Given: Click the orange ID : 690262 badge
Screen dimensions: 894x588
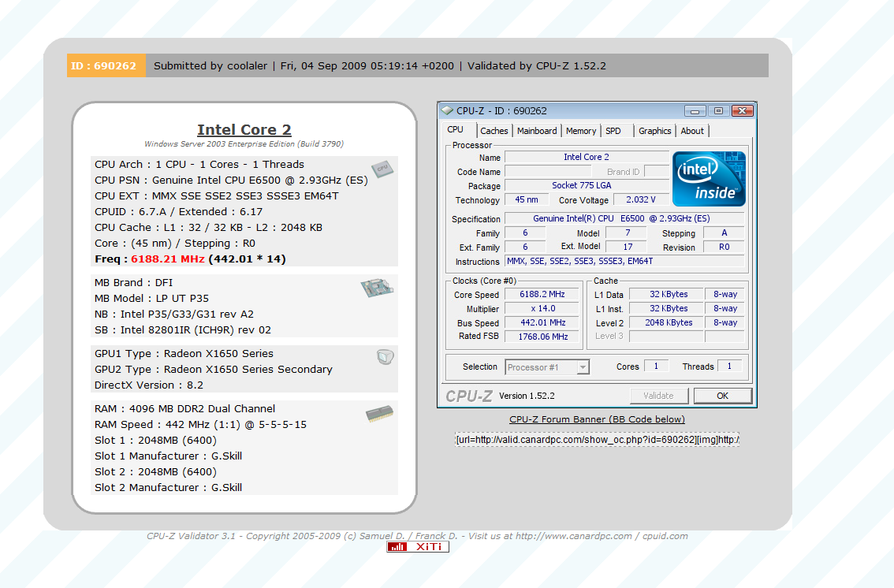Looking at the screenshot, I should tap(106, 65).
